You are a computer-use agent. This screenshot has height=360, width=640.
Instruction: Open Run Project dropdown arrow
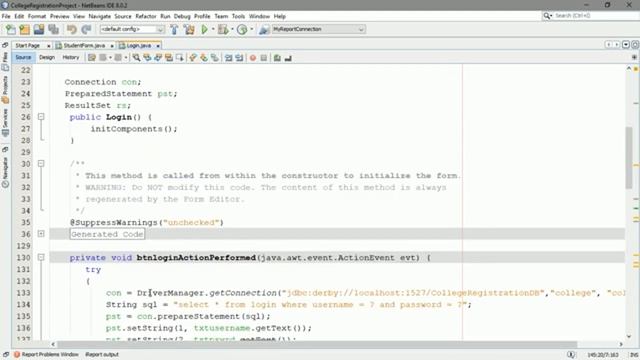coord(213,29)
